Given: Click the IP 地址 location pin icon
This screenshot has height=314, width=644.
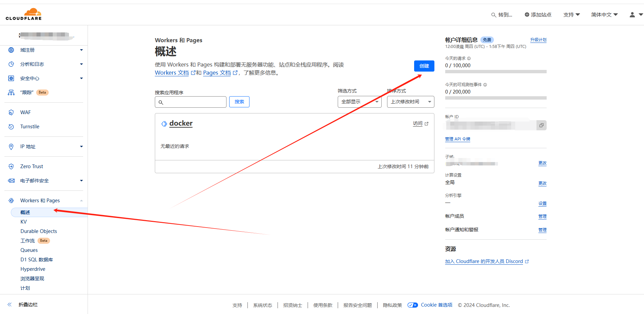Looking at the screenshot, I should 11,147.
